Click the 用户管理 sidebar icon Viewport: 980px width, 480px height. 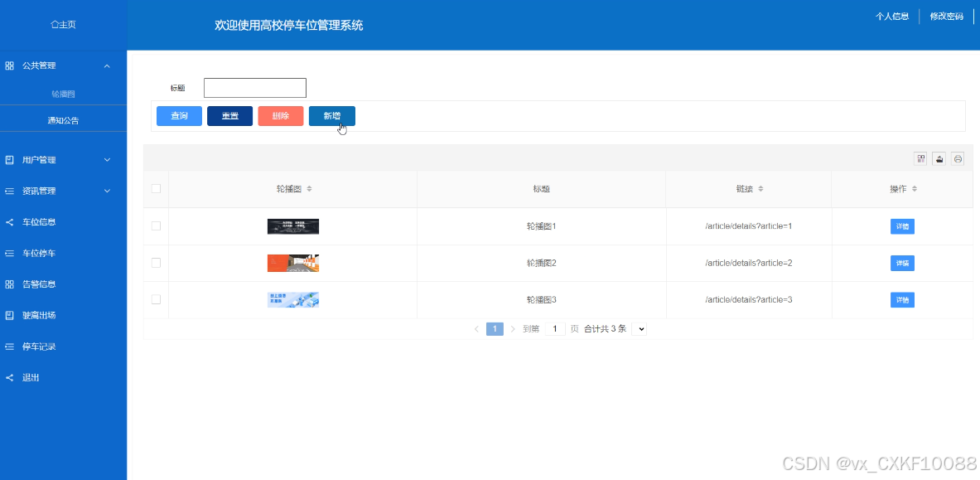click(x=9, y=160)
